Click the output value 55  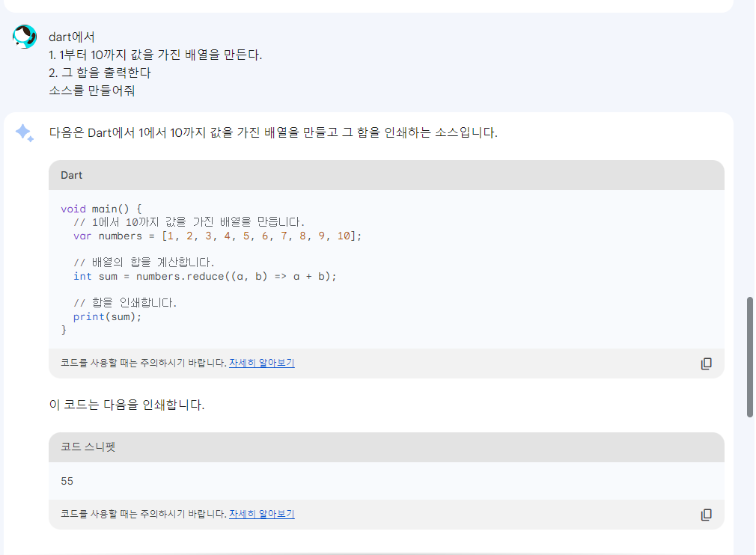67,481
